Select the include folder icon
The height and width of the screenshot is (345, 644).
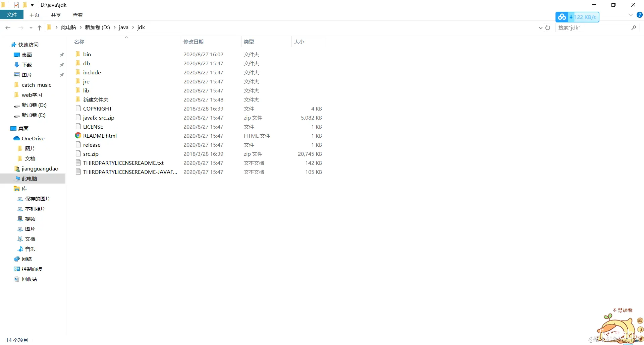click(78, 72)
